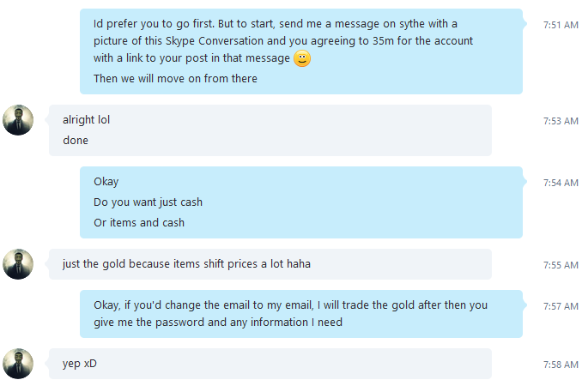Click the smiley emoticon in the first message
Viewport: 582px width, 392px height.
click(x=302, y=58)
